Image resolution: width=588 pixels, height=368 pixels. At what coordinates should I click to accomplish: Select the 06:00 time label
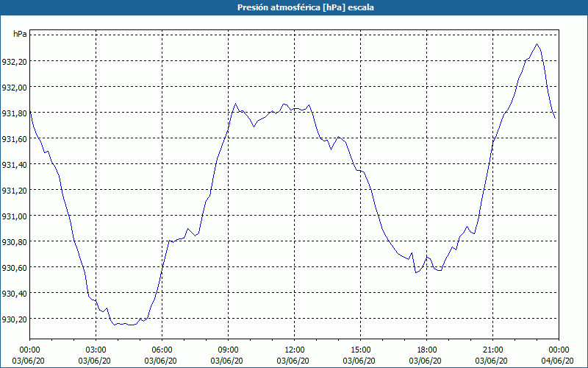click(162, 350)
